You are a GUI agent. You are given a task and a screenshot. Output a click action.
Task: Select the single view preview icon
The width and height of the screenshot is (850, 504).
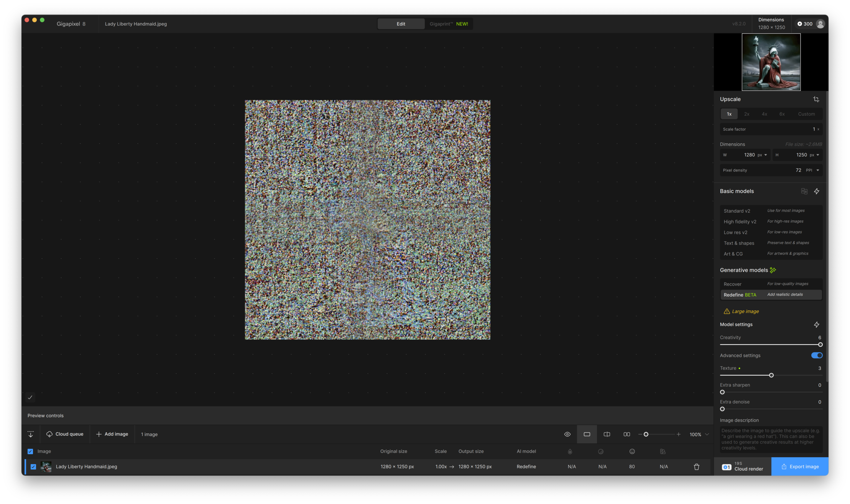click(x=587, y=434)
